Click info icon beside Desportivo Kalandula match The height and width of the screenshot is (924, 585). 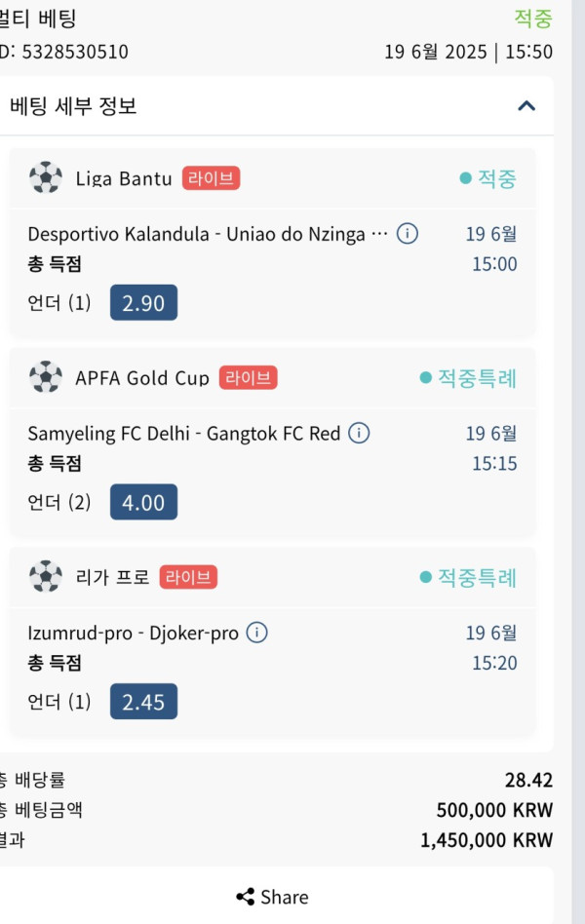[x=408, y=233]
